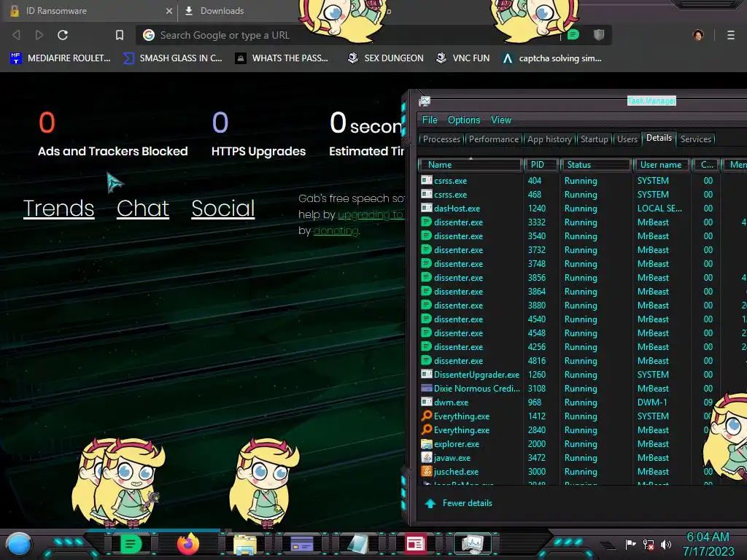Switch to Performance tab
This screenshot has height=560, width=747.
click(494, 139)
